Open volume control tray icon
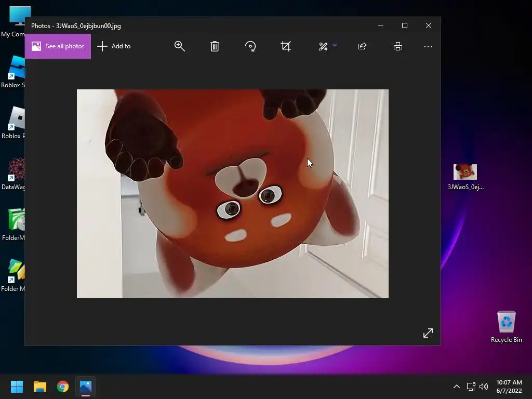 [x=484, y=387]
